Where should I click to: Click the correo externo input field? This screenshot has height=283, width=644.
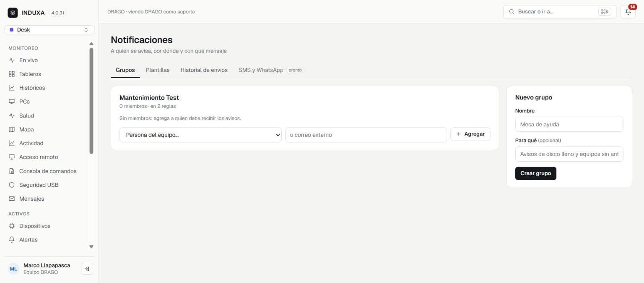click(x=366, y=135)
